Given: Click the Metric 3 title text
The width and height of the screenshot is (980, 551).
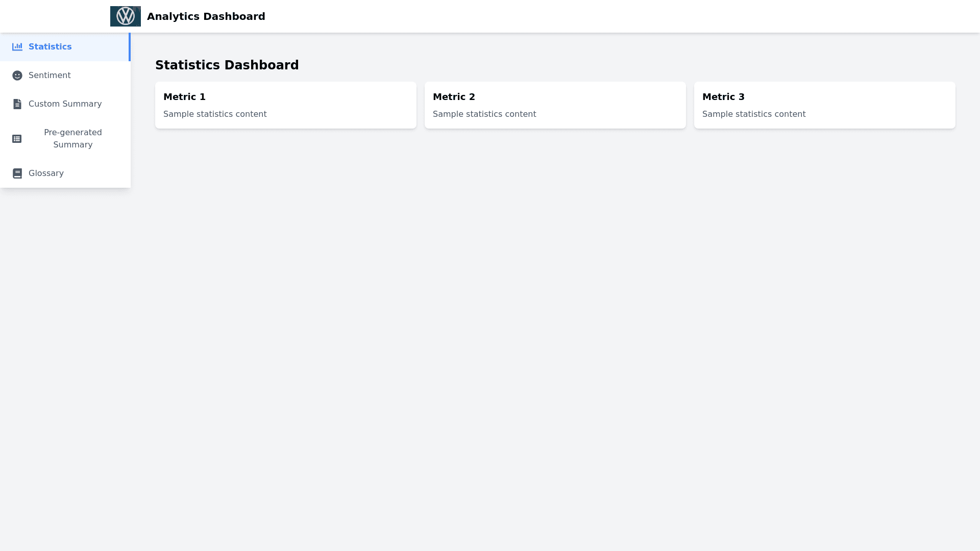Looking at the screenshot, I should [723, 97].
